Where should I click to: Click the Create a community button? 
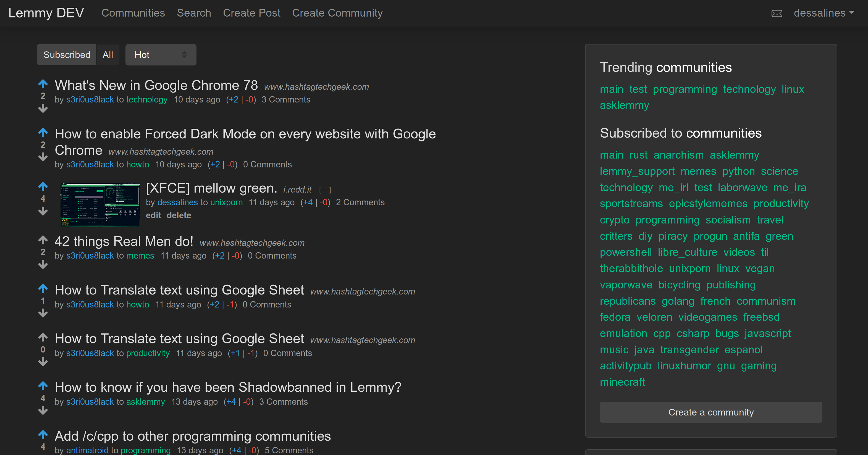point(711,412)
